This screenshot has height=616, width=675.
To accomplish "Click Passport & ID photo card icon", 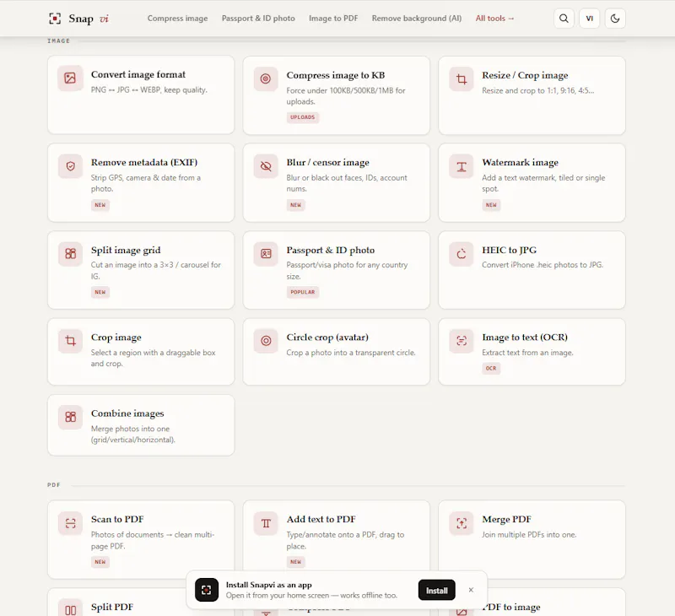I will (266, 253).
